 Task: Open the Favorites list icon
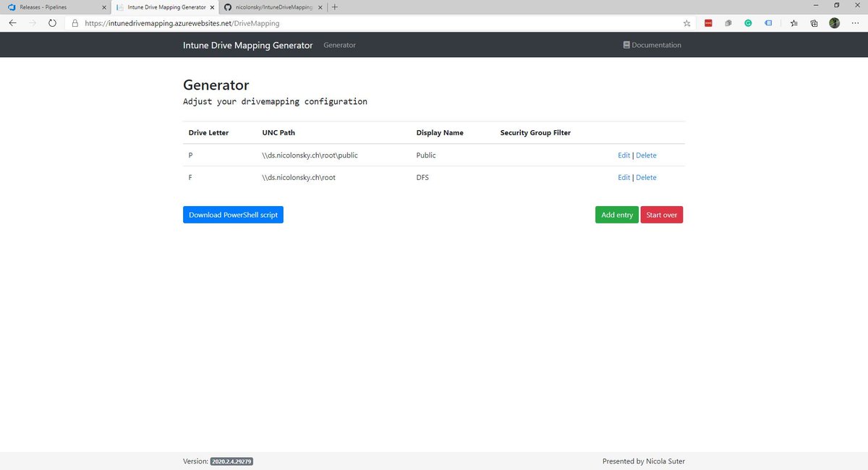tap(794, 23)
